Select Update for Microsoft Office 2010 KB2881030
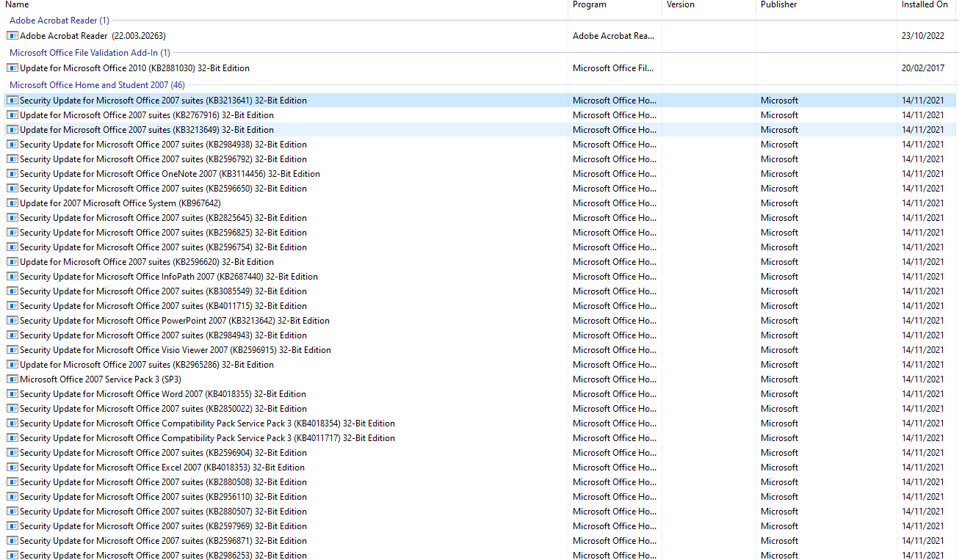The image size is (959, 560). click(480, 68)
